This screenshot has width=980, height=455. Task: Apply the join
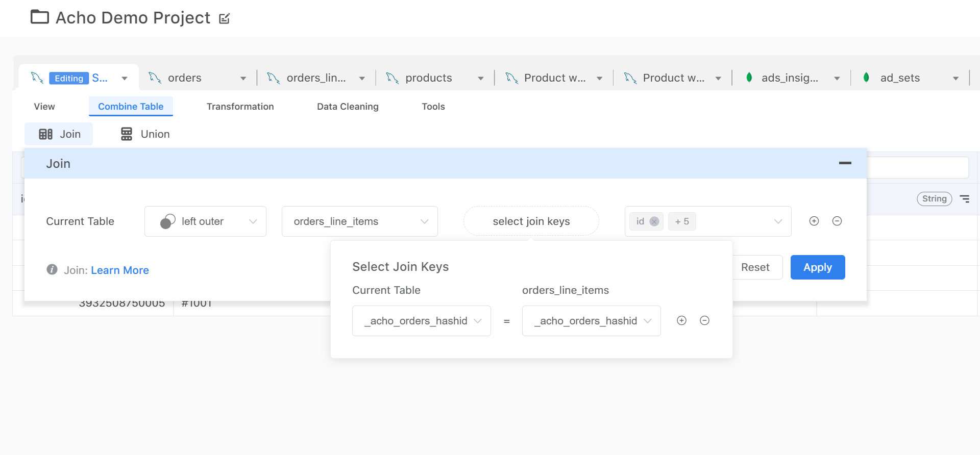point(818,267)
